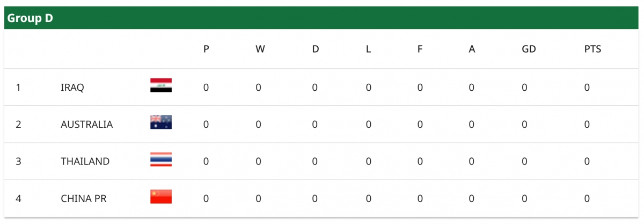Select the D column header
The image size is (644, 224).
pyautogui.click(x=316, y=49)
